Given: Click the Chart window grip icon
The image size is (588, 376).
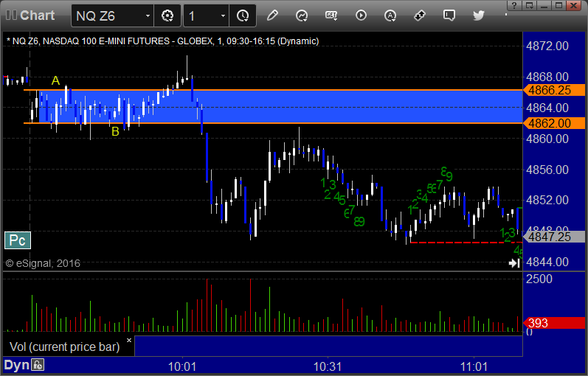Looking at the screenshot, I should (x=11, y=15).
